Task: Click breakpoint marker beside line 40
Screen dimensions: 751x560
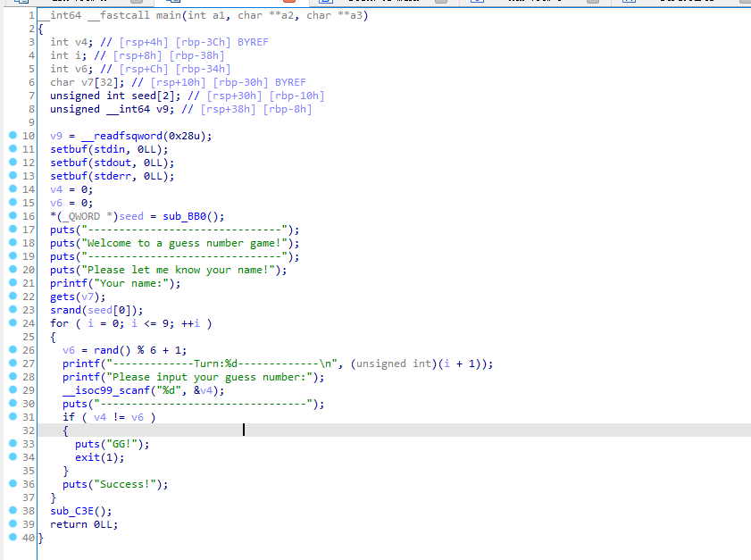Action: pyautogui.click(x=13, y=538)
